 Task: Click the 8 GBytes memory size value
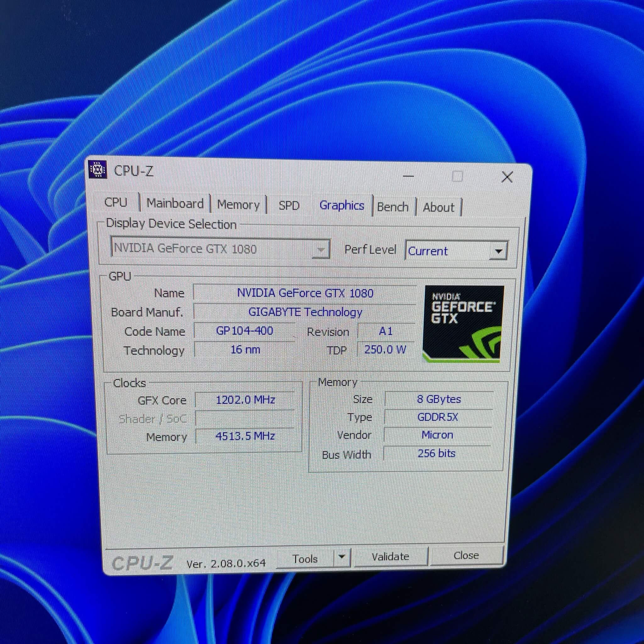point(439,399)
